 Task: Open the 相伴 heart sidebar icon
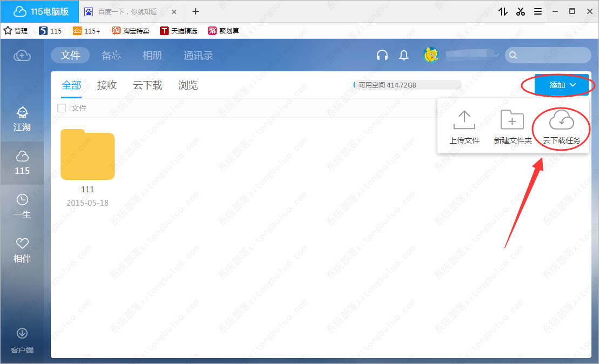tap(22, 248)
